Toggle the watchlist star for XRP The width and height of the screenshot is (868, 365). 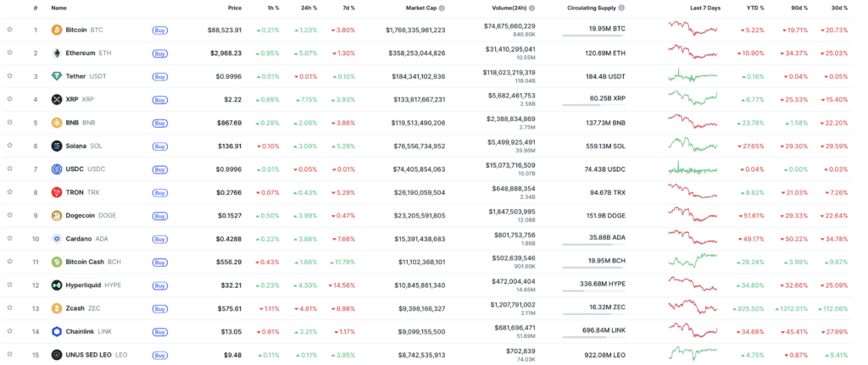click(9, 100)
